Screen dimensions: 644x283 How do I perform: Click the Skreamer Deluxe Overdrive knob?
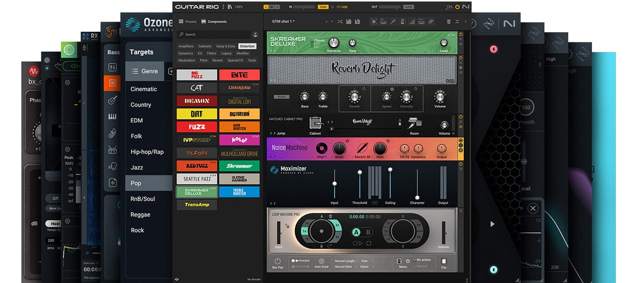coord(334,42)
